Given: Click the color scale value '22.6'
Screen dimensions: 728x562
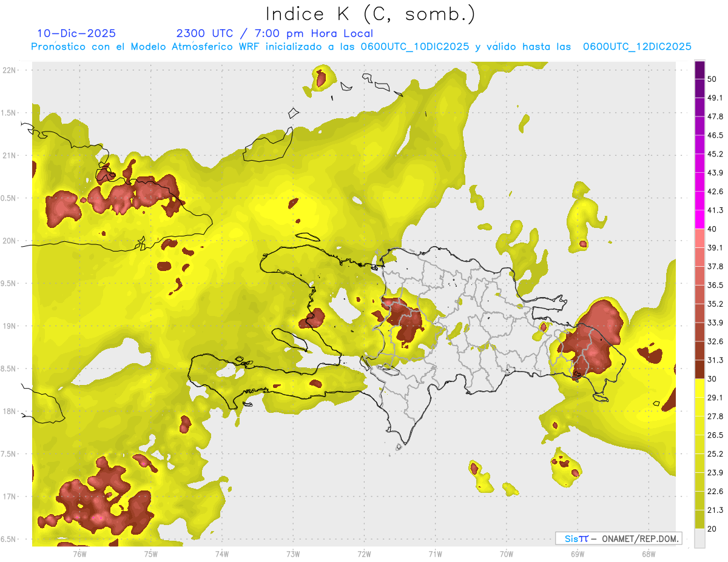Looking at the screenshot, I should pos(715,492).
